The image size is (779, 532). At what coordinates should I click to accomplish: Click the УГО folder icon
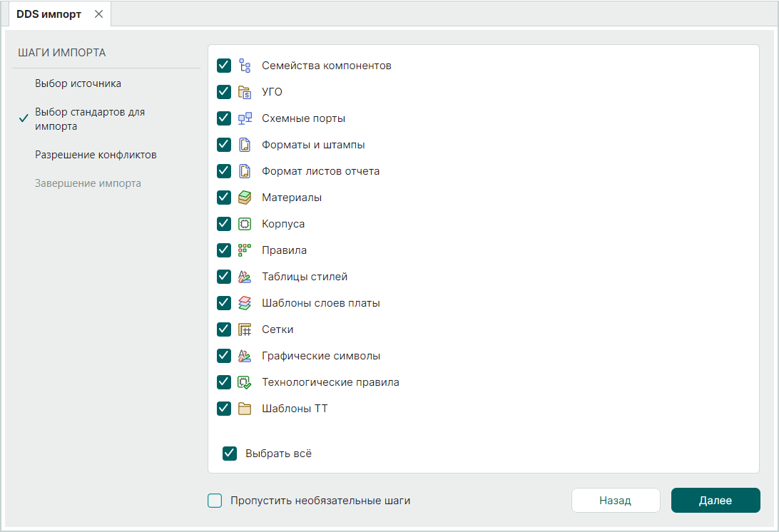245,92
